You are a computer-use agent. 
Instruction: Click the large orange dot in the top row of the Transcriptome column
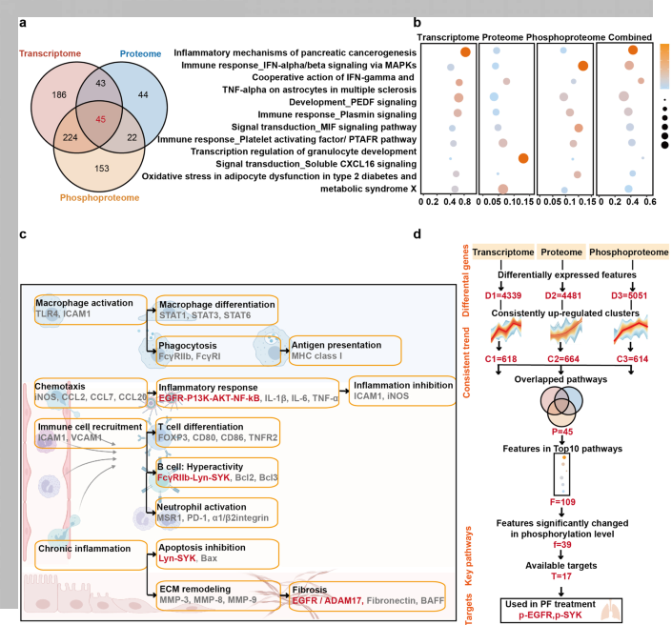[x=465, y=51]
